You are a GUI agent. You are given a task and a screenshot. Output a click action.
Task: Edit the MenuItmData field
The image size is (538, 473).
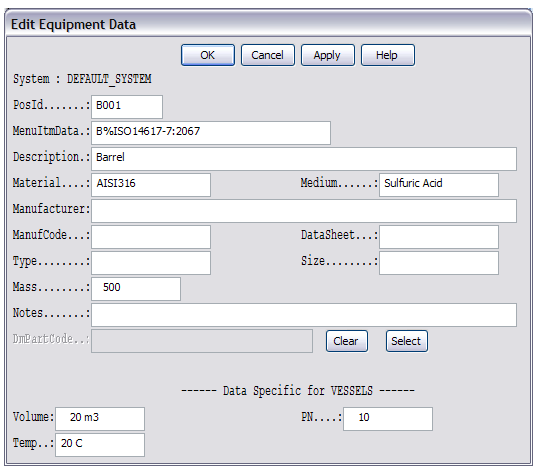[211, 133]
